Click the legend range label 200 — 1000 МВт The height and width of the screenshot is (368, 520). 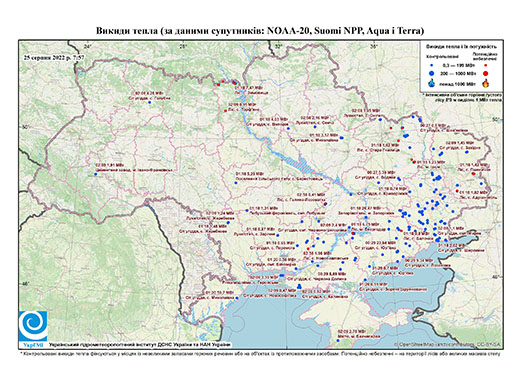pos(458,73)
